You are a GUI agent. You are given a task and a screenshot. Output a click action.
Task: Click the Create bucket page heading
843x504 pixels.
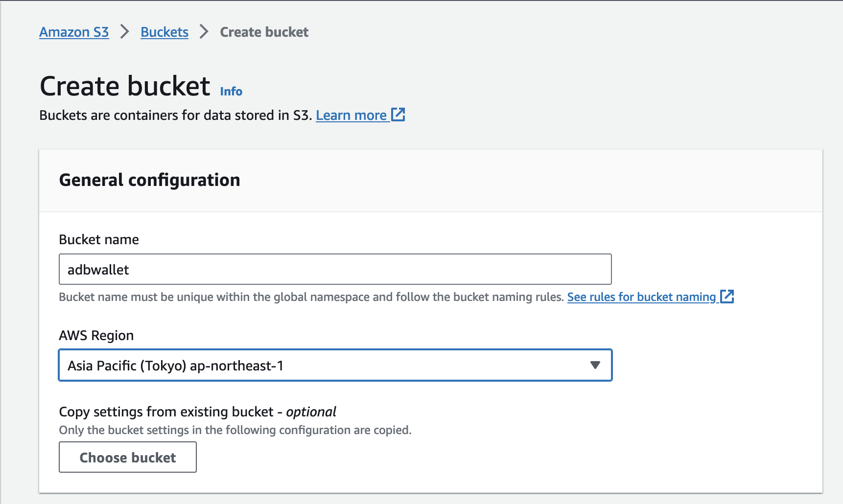click(125, 87)
